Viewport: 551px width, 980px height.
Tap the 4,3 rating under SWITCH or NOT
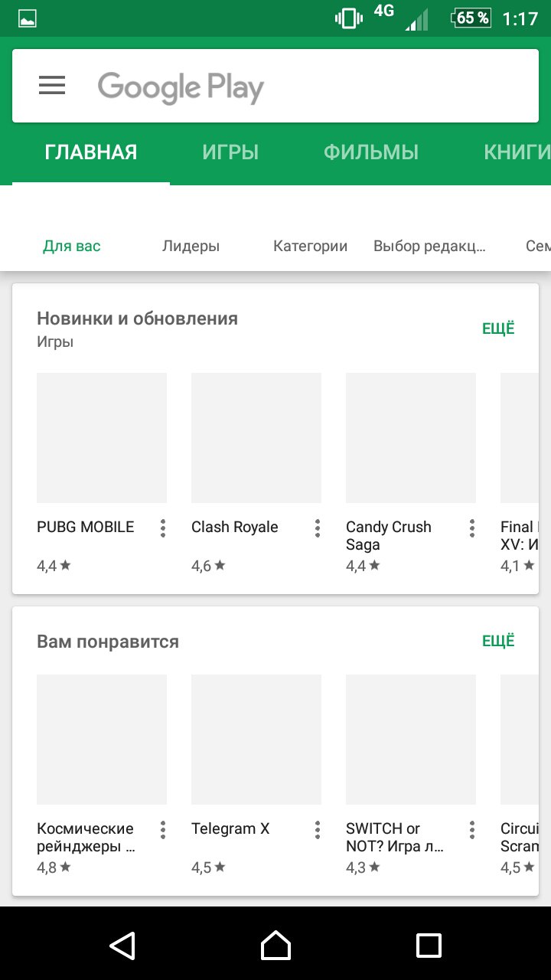pyautogui.click(x=363, y=868)
